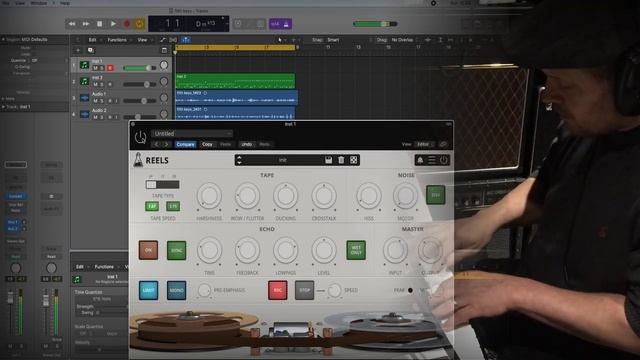The image size is (640, 360).
Task: Click the blue LIMIT button
Action: click(148, 290)
